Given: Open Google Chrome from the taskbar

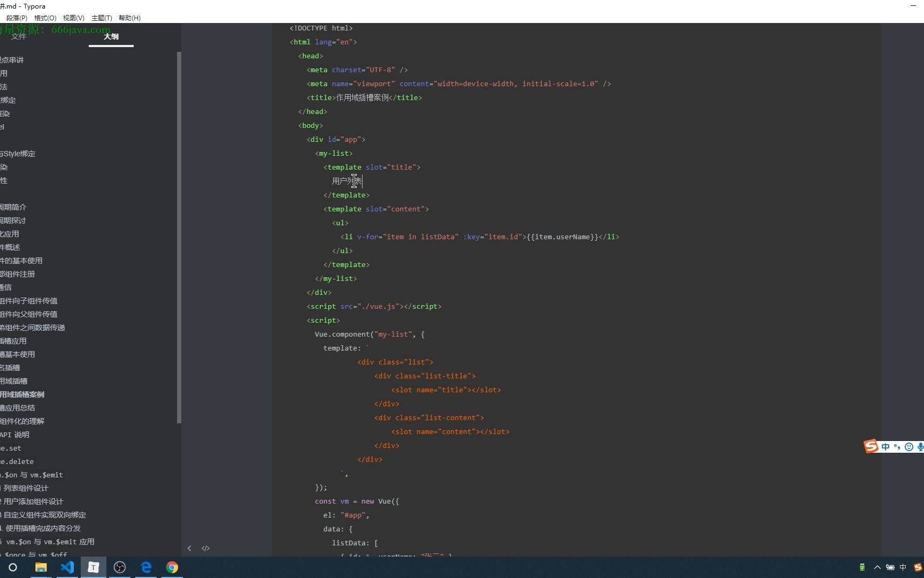Looking at the screenshot, I should (x=172, y=567).
